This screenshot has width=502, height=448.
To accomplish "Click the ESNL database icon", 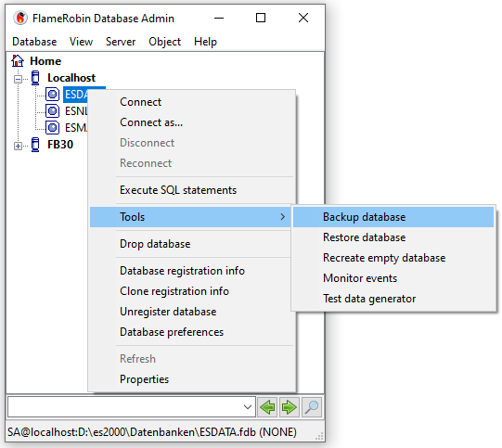I will click(x=52, y=111).
